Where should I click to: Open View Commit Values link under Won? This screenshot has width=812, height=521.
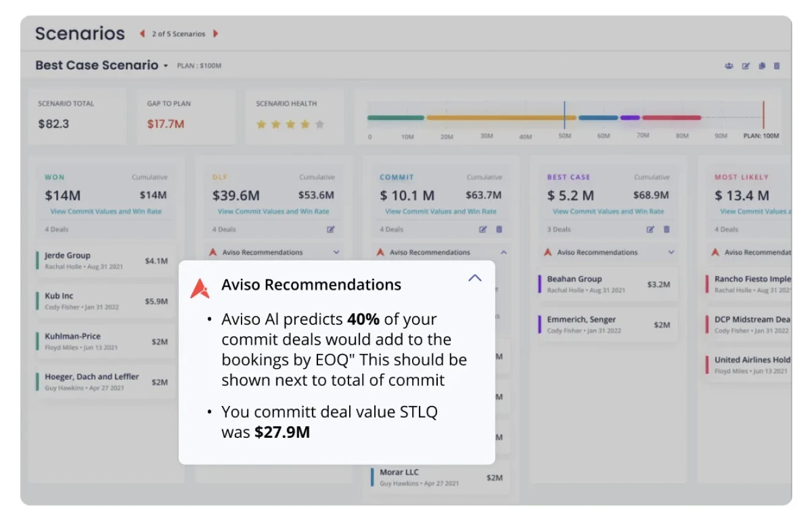[106, 212]
